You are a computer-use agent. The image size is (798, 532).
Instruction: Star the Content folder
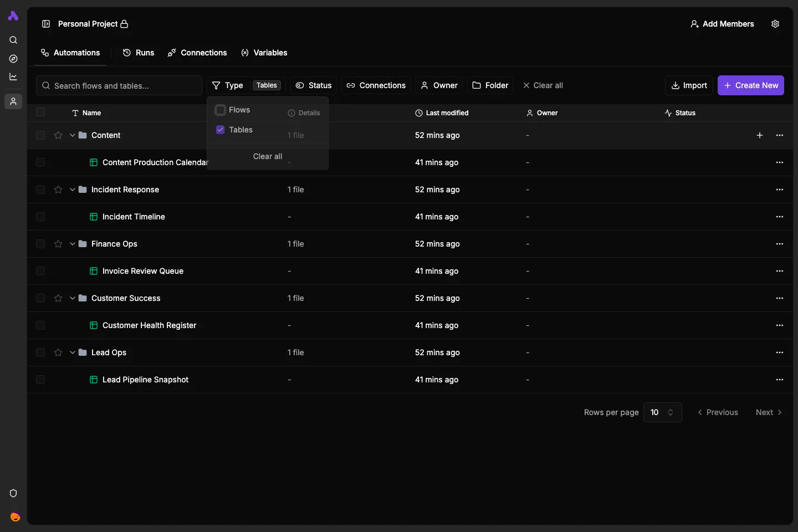58,135
